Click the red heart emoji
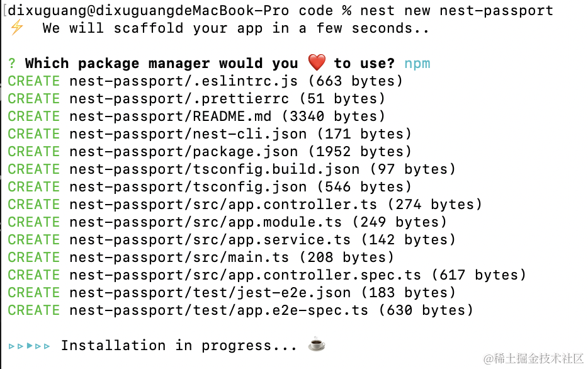This screenshot has width=588, height=369. [317, 63]
